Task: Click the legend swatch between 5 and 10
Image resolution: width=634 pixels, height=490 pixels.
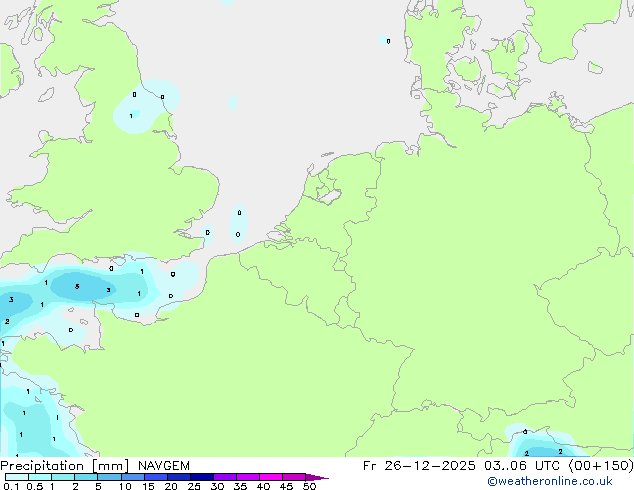Action: 109,477
